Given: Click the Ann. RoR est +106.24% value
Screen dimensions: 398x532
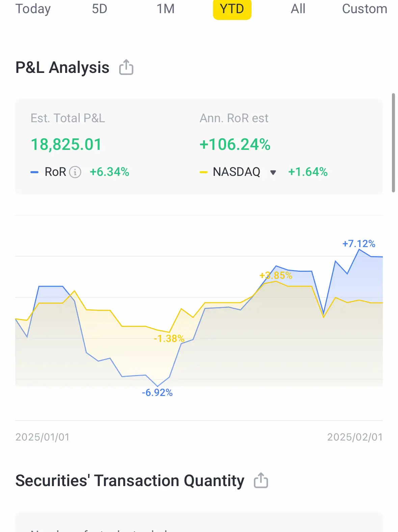Looking at the screenshot, I should tap(235, 144).
